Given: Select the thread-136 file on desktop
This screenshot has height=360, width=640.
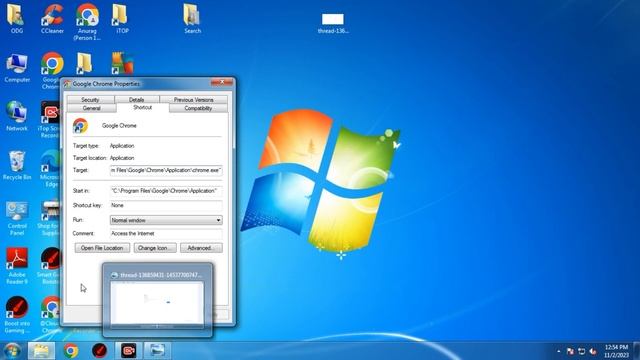Looking at the screenshot, I should (333, 23).
